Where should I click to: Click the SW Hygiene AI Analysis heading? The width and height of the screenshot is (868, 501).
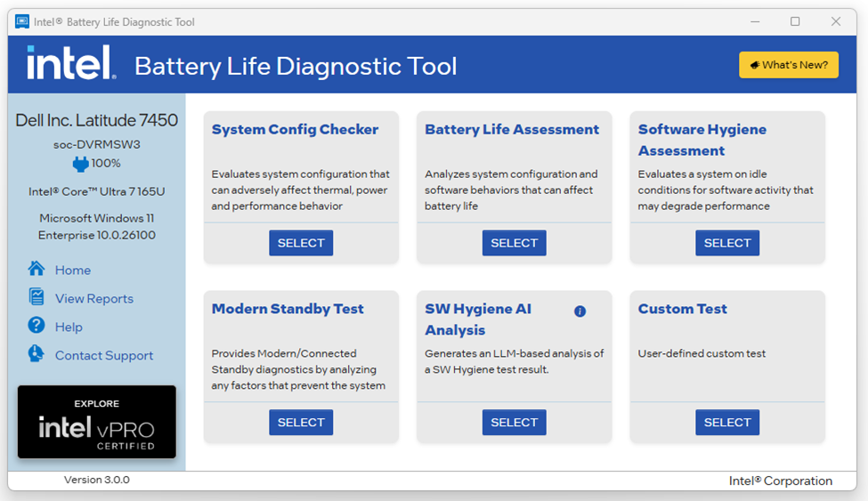point(478,319)
